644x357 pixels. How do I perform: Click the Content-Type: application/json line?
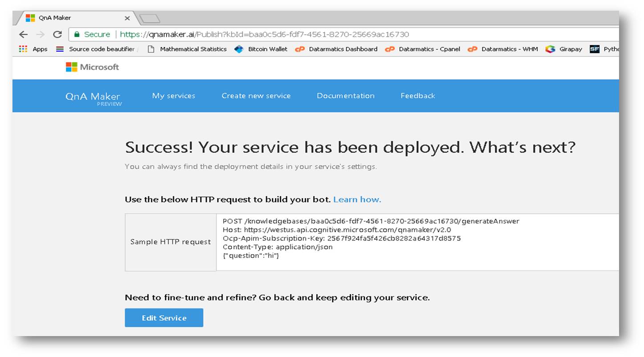[277, 247]
